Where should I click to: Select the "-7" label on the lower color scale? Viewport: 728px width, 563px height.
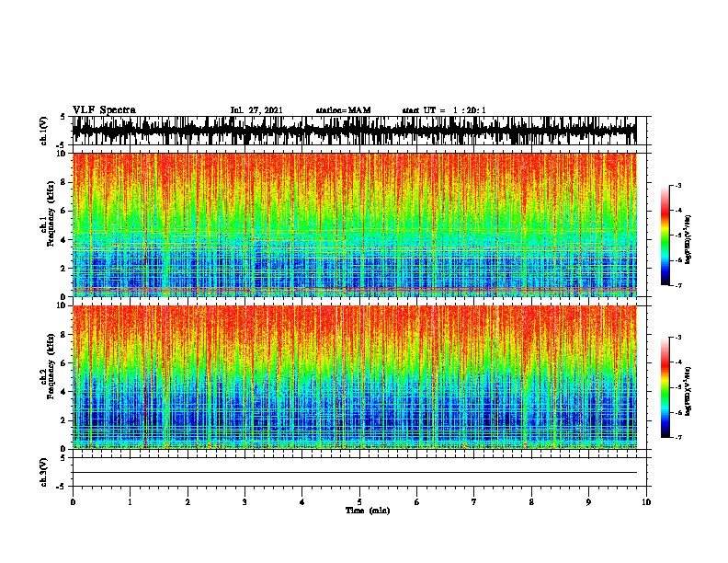click(x=677, y=437)
